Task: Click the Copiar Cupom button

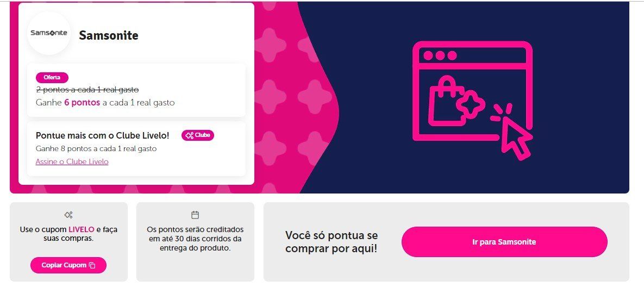Action: [68, 265]
